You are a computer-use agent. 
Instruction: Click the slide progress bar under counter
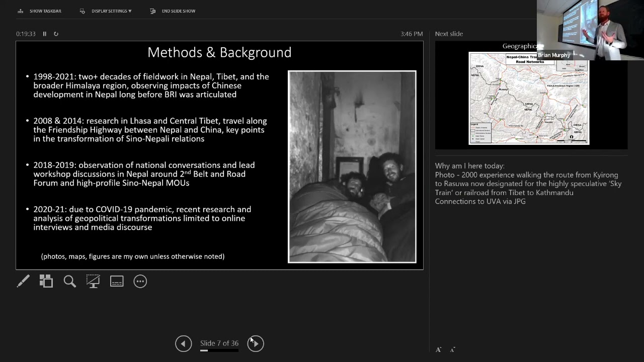(x=219, y=350)
